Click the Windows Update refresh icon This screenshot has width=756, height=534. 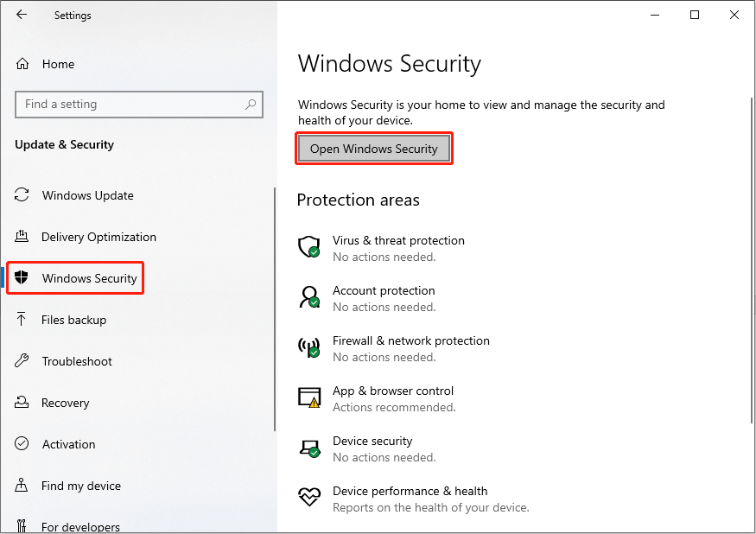click(x=21, y=195)
